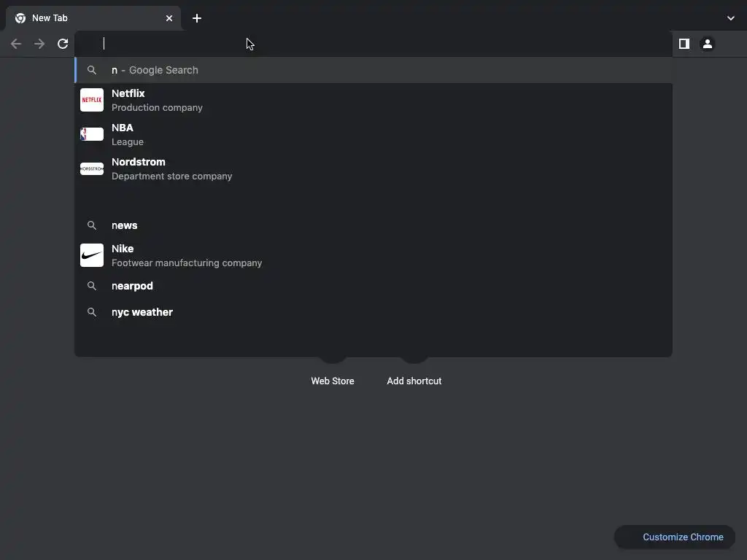Screen dimensions: 747x560
Task: Click the forward navigation arrow
Action: pos(39,44)
